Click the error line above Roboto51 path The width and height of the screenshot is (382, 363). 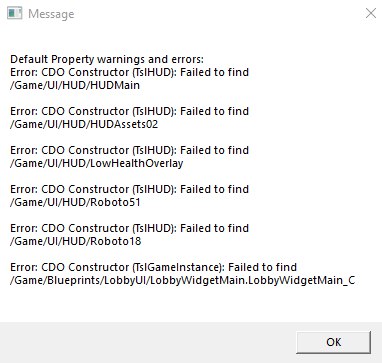129,189
